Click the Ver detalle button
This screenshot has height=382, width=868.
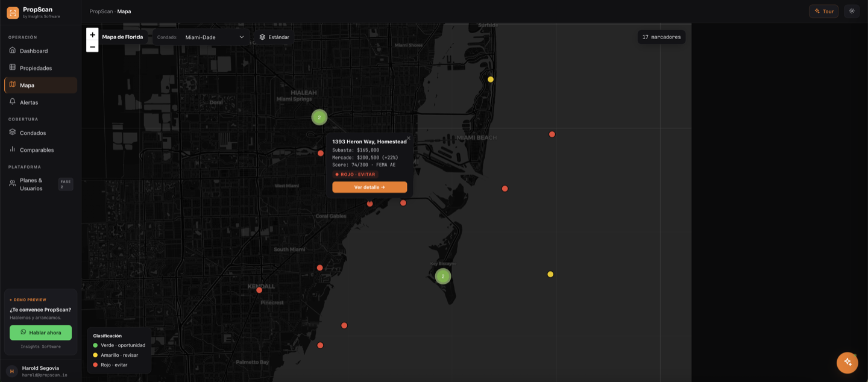370,187
